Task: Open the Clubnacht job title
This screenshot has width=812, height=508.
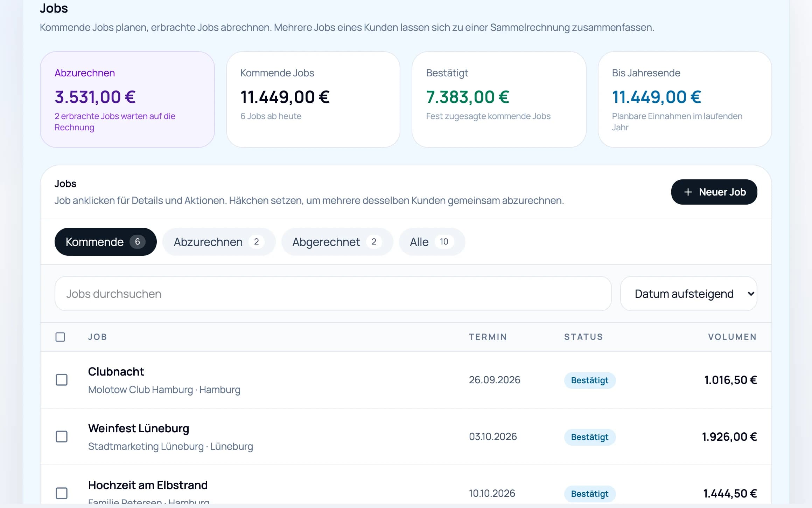Action: pos(116,371)
